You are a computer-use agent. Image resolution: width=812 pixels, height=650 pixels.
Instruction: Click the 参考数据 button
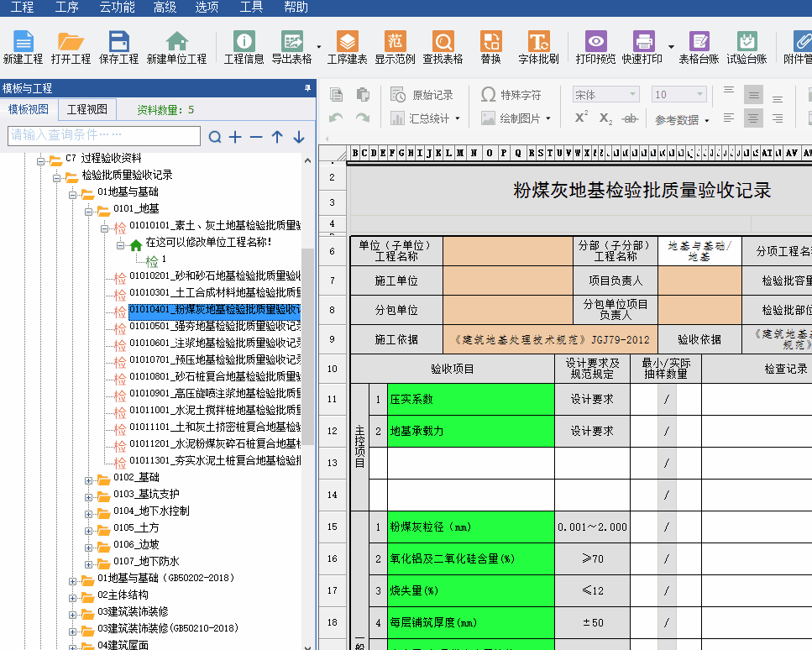(682, 120)
